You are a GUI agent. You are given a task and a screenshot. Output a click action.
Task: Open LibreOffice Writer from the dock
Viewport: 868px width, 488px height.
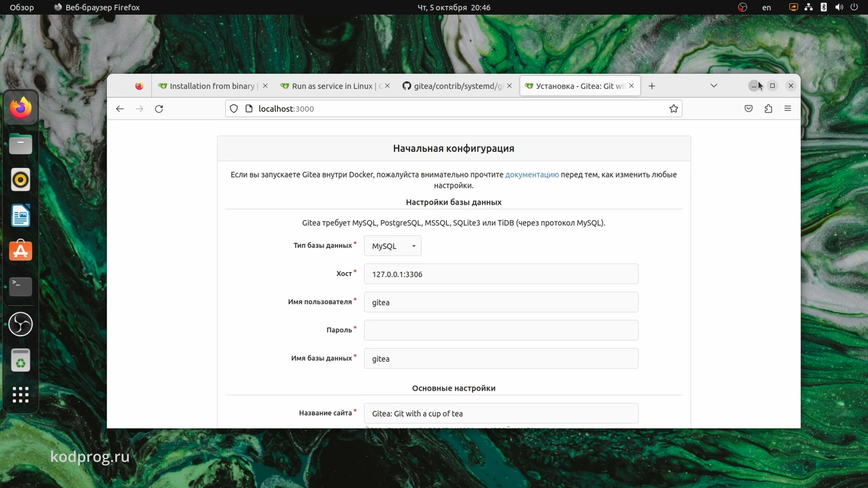[x=21, y=216]
